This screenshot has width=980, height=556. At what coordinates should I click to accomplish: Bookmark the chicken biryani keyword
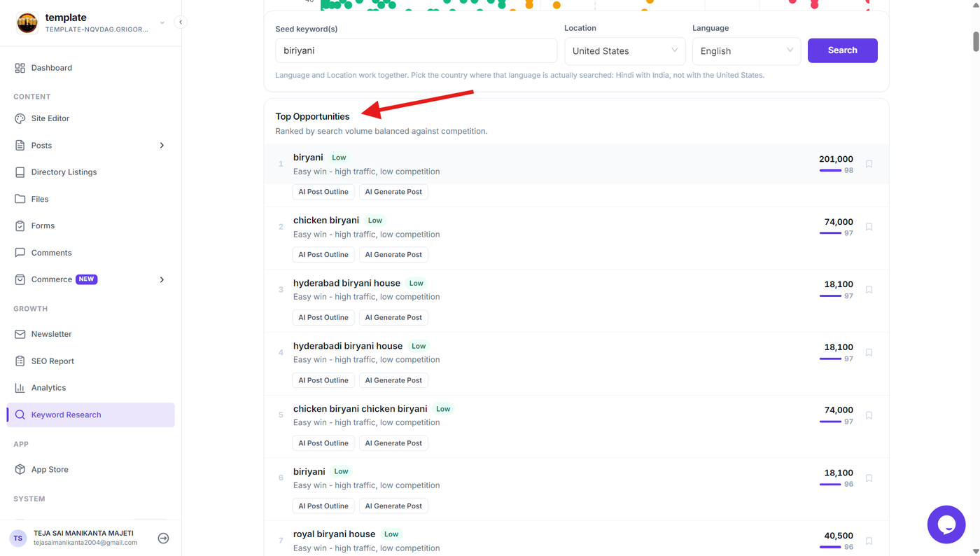pyautogui.click(x=869, y=227)
